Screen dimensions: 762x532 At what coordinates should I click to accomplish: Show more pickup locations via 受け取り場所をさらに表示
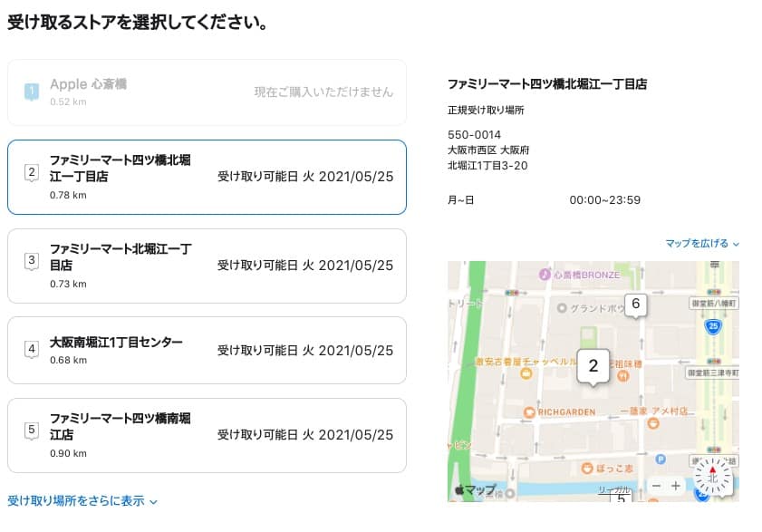(82, 501)
